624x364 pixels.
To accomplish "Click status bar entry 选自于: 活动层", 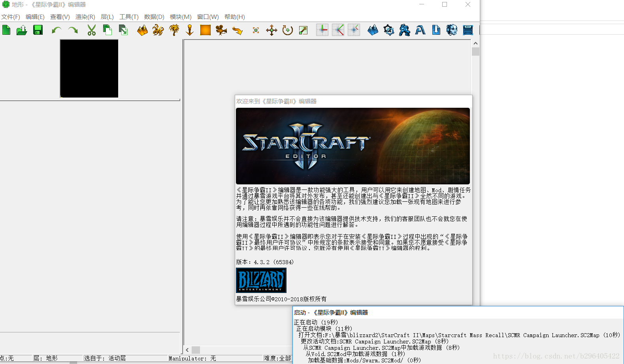I will (x=105, y=358).
